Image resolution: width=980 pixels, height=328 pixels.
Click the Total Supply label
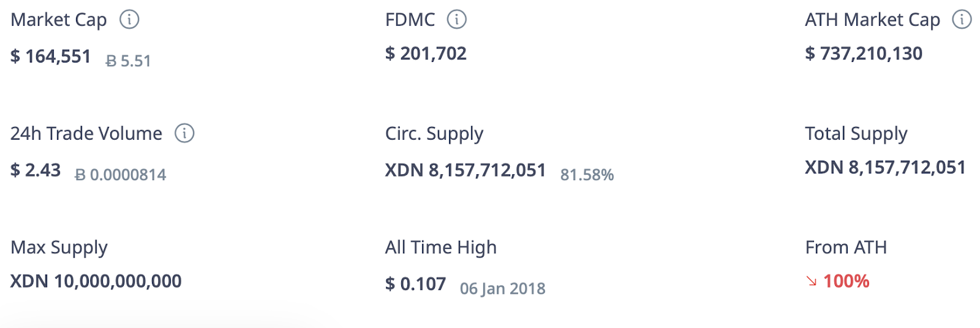[x=856, y=134]
